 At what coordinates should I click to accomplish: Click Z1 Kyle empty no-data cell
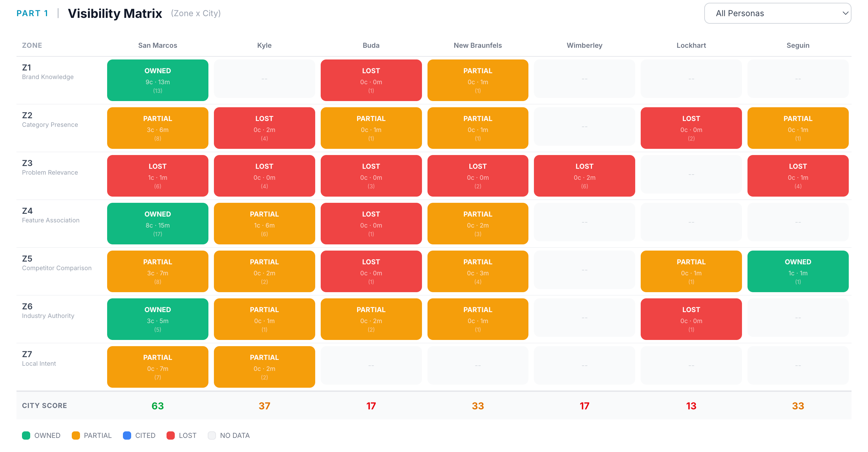[x=264, y=79]
